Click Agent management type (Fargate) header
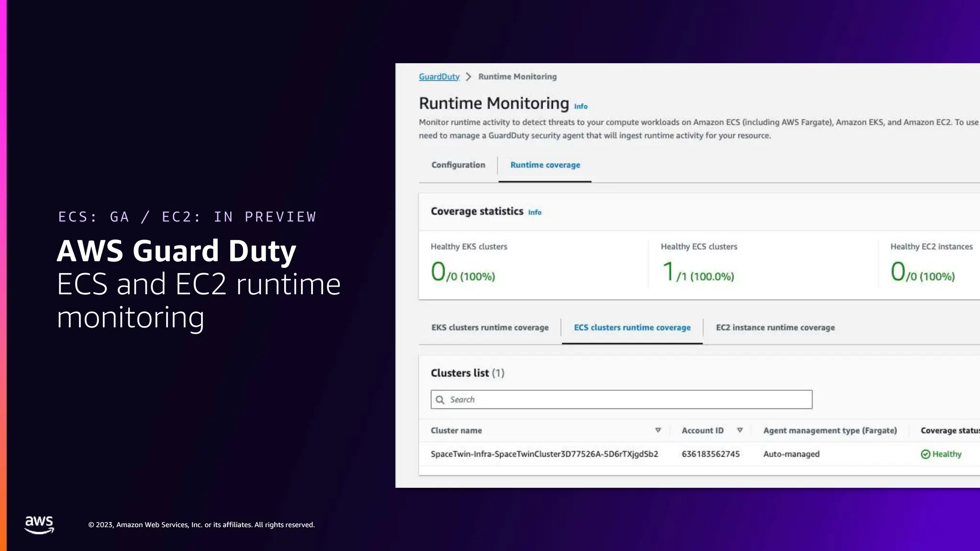The width and height of the screenshot is (980, 551). 830,430
